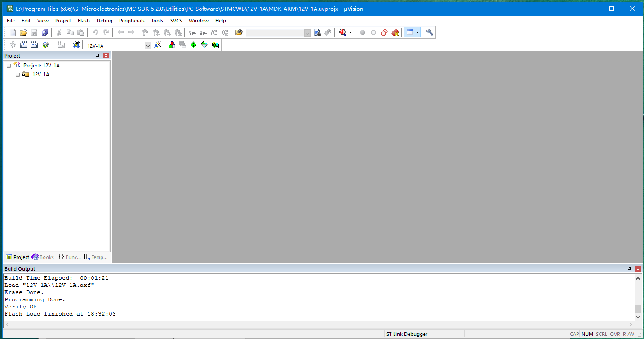The image size is (644, 339).
Task: Open the Debug menu
Action: [x=104, y=21]
